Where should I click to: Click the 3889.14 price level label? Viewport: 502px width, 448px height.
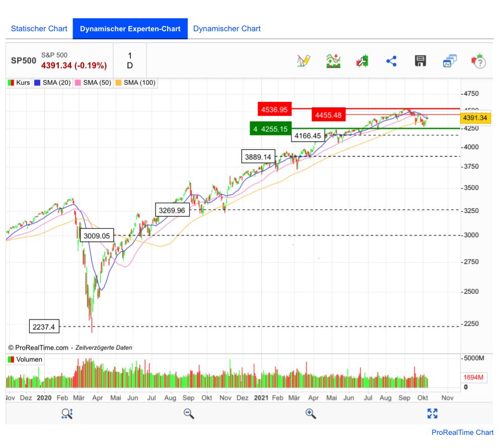[x=258, y=157]
